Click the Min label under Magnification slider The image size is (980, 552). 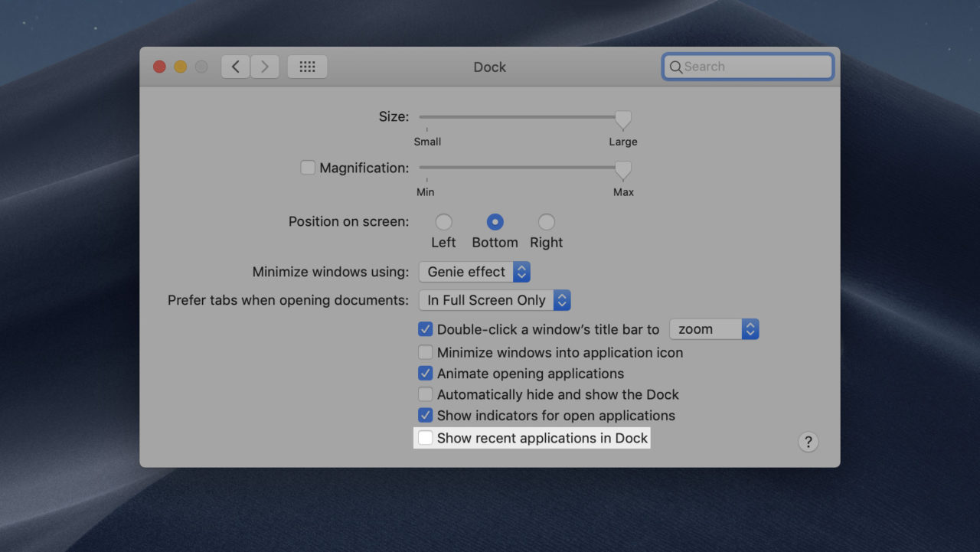click(x=426, y=192)
